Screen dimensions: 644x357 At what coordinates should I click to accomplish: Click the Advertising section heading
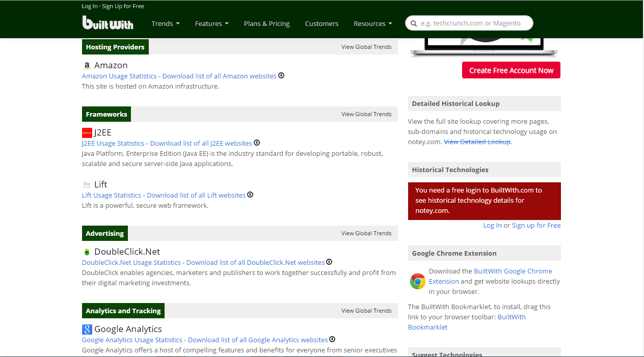pyautogui.click(x=105, y=233)
